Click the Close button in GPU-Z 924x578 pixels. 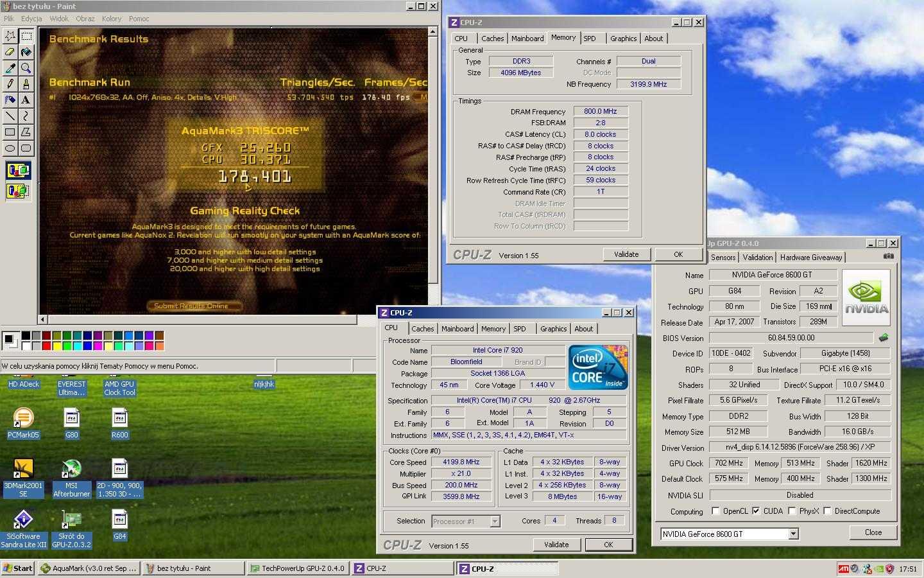coord(873,532)
